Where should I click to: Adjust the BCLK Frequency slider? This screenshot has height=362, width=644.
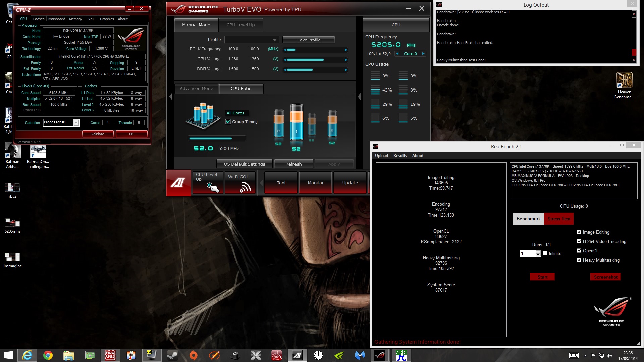pyautogui.click(x=315, y=50)
